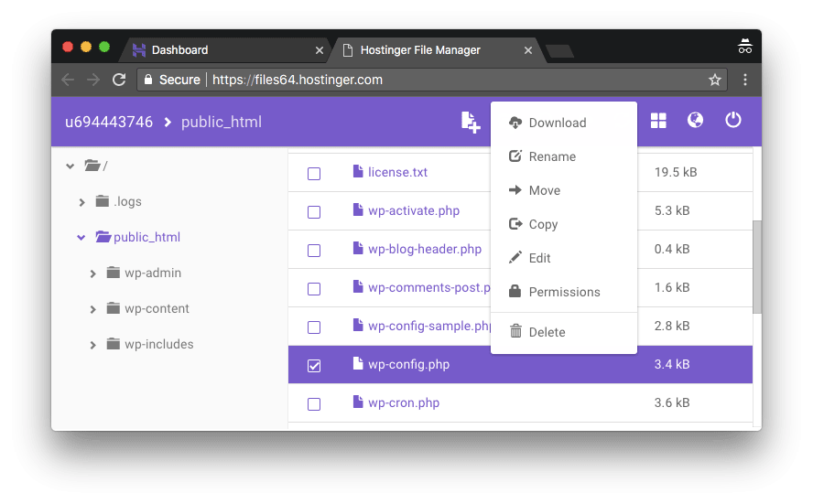Click the lock Secure icon in the address bar
The height and width of the screenshot is (504, 813).
(148, 80)
